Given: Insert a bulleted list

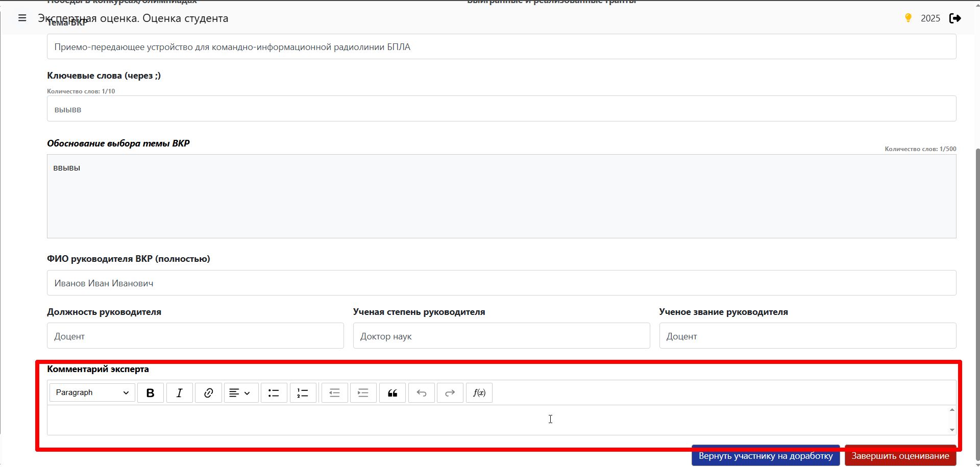Looking at the screenshot, I should tap(274, 392).
